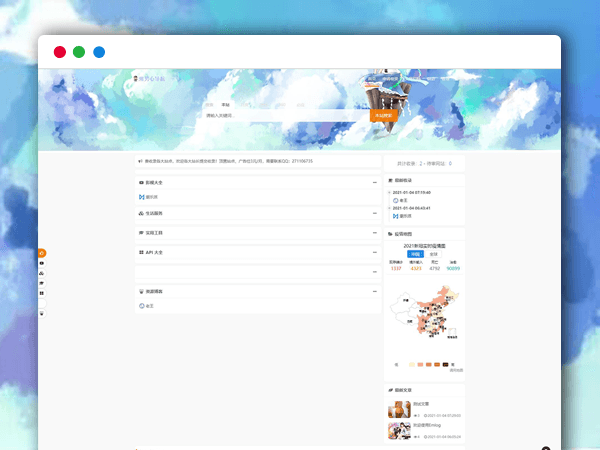Collapse the 生活服务 section
Screen dimensions: 600x450
pyautogui.click(x=375, y=213)
